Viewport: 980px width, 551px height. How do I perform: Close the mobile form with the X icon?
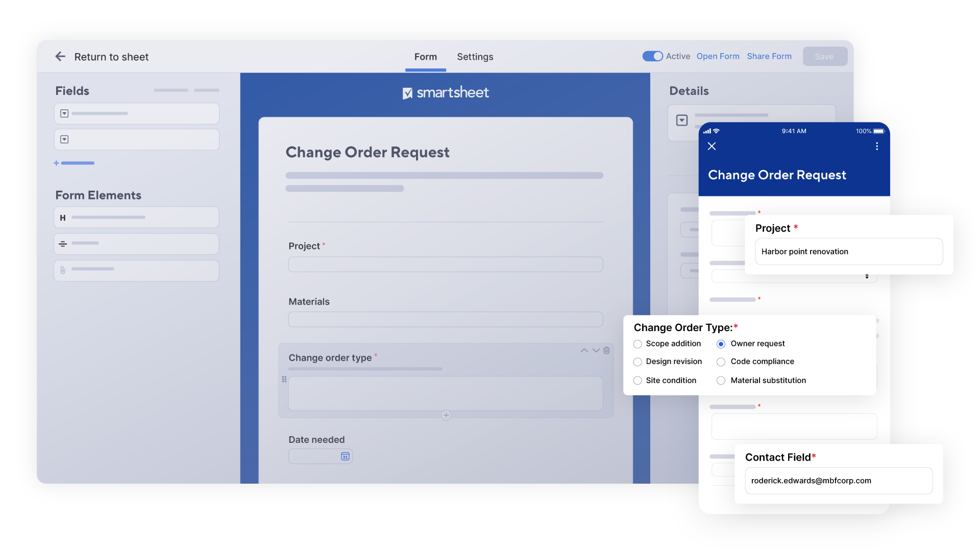(x=712, y=146)
